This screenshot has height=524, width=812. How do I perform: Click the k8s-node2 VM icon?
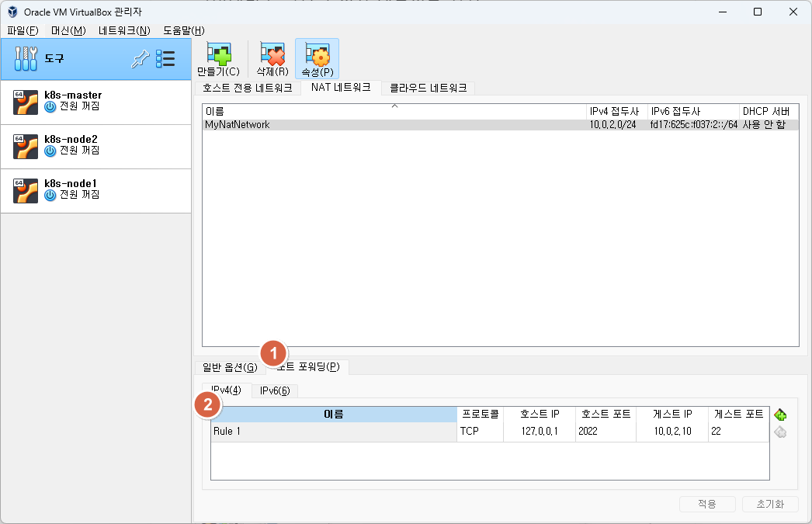[x=26, y=147]
